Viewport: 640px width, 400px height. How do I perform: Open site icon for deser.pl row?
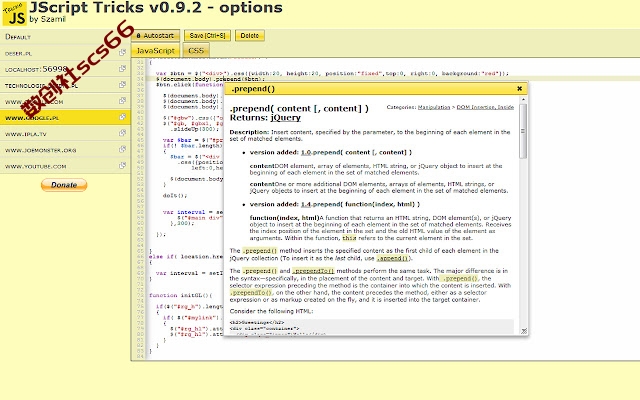(122, 53)
